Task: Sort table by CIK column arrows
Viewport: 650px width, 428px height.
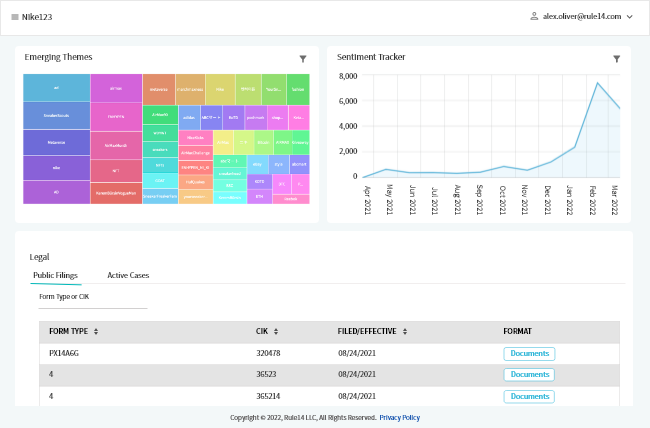Action: 275,331
